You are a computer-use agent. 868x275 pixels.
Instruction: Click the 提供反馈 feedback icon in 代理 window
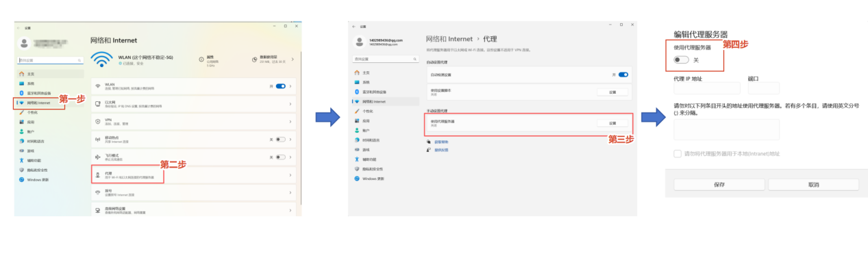coord(429,149)
